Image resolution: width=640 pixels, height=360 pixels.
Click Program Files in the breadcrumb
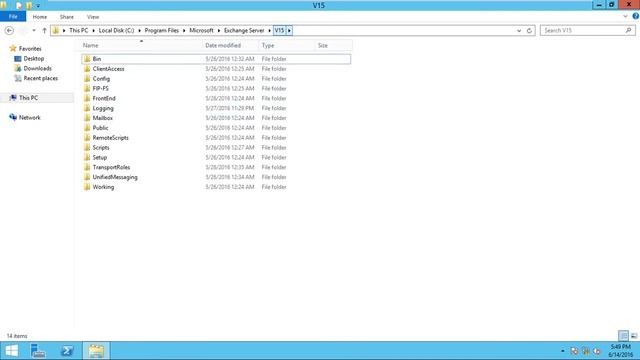(x=162, y=31)
